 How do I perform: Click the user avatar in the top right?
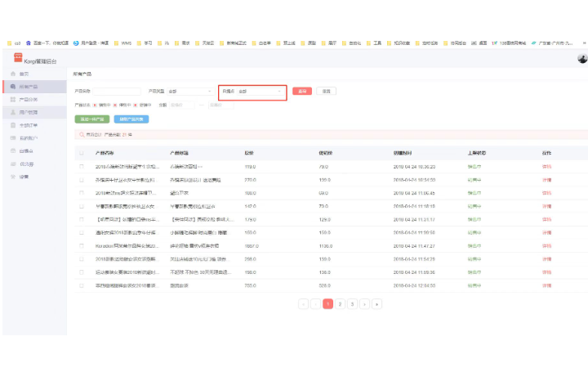point(581,59)
